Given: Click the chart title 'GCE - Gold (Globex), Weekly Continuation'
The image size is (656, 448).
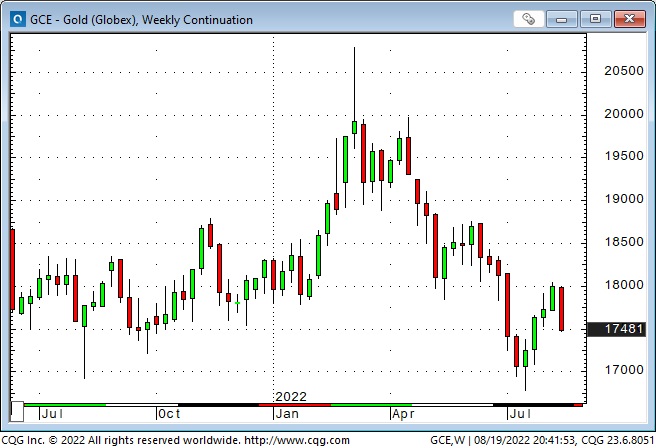Looking at the screenshot, I should tap(141, 20).
